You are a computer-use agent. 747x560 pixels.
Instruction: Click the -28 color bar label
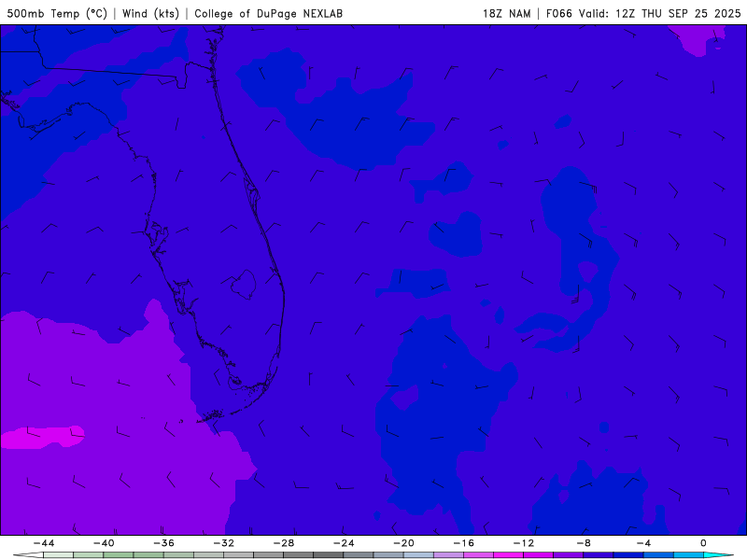tap(284, 543)
